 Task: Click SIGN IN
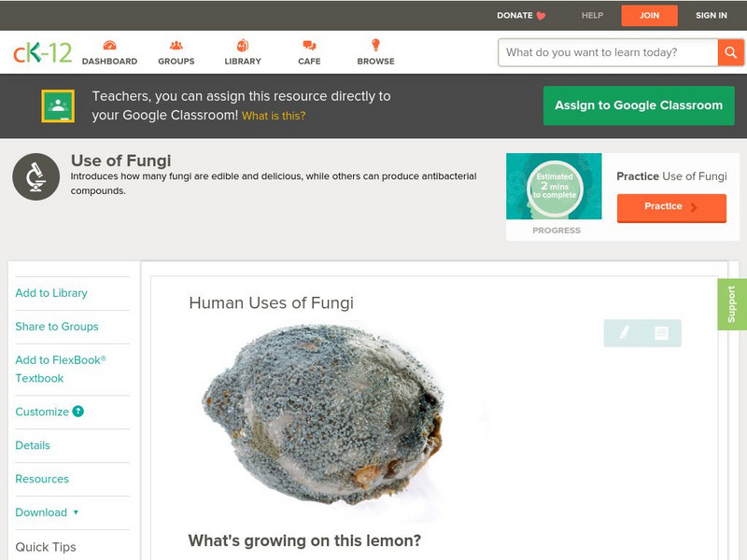pyautogui.click(x=712, y=16)
